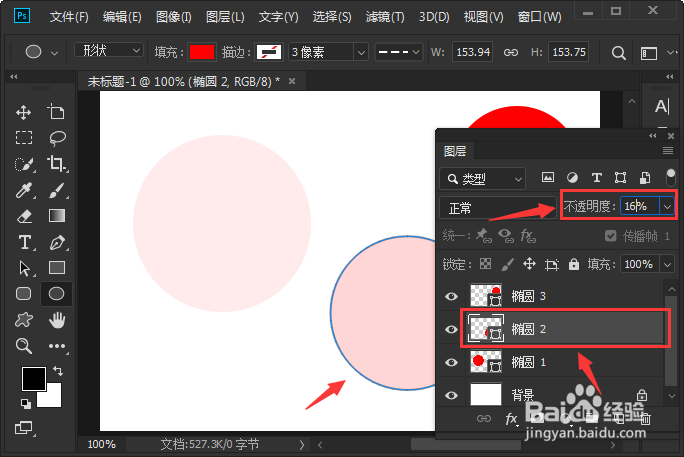Click the red 填充 fill color swatch
684x457 pixels.
click(202, 52)
